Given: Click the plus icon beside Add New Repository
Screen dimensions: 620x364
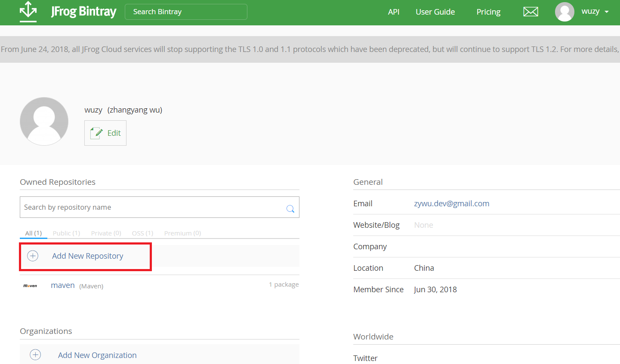Looking at the screenshot, I should [x=33, y=256].
